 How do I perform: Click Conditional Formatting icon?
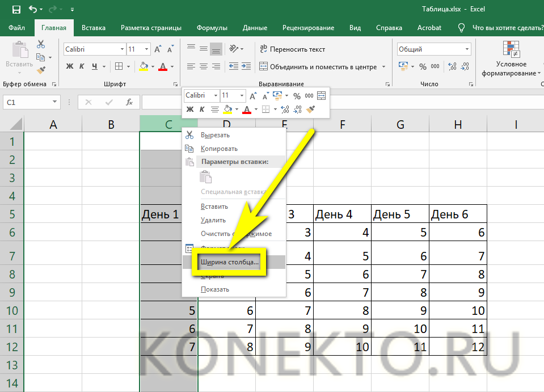[511, 50]
